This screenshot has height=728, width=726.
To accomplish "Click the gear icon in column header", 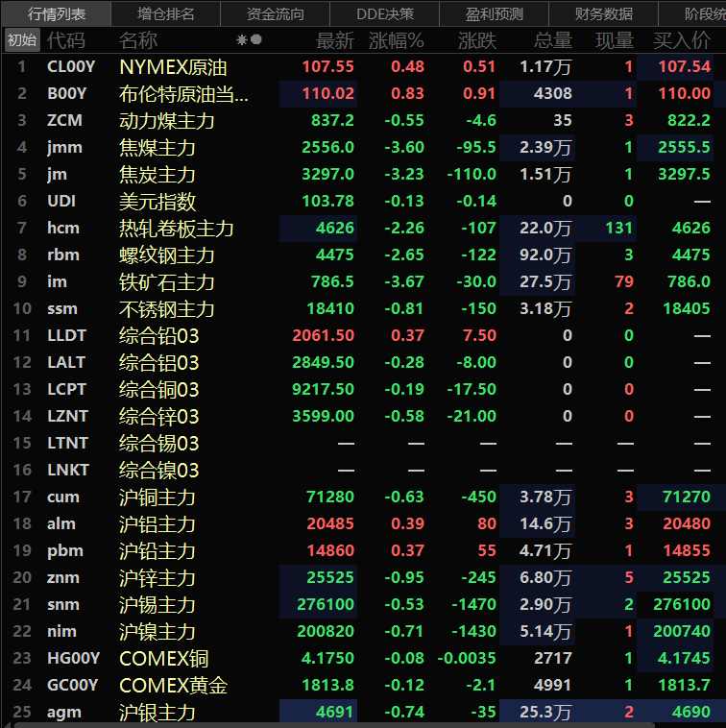I will [x=242, y=40].
